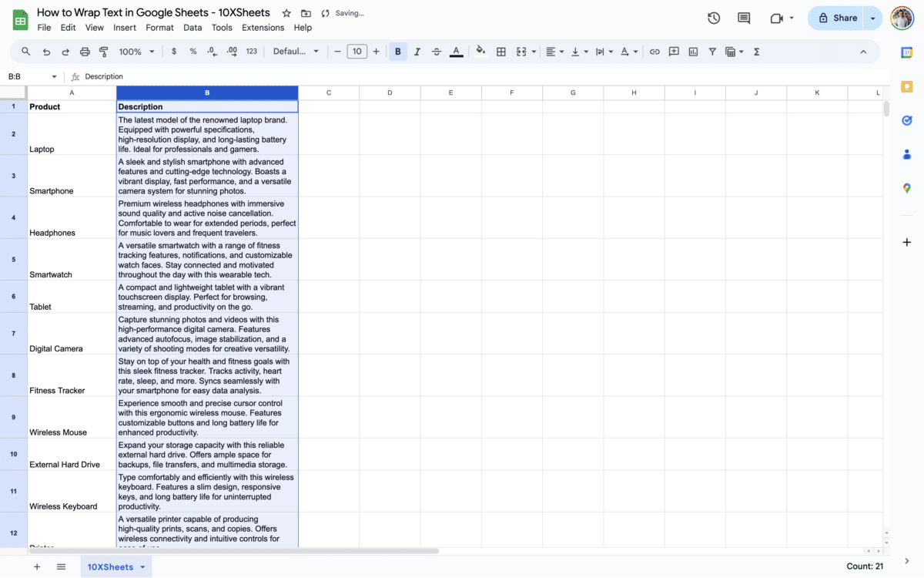This screenshot has width=924, height=578.
Task: Open the Format menu
Action: click(x=159, y=27)
